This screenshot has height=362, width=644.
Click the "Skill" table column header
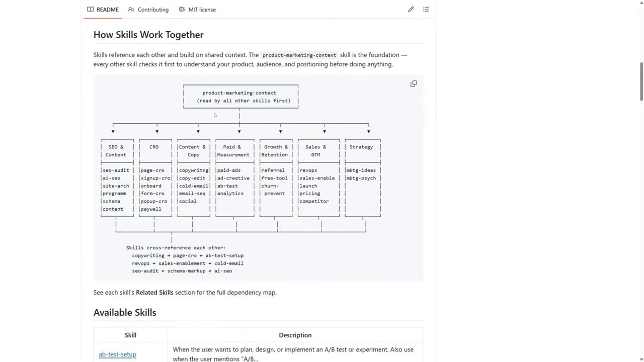click(x=130, y=335)
